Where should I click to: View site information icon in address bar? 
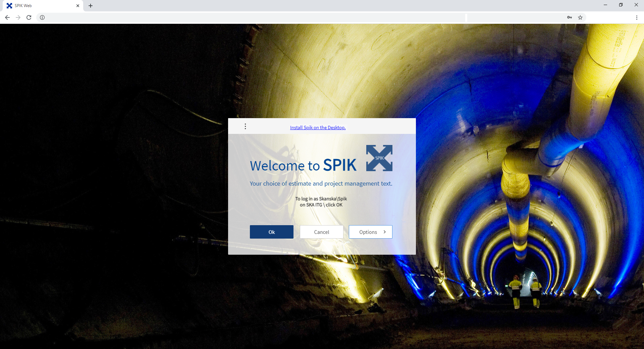(42, 17)
